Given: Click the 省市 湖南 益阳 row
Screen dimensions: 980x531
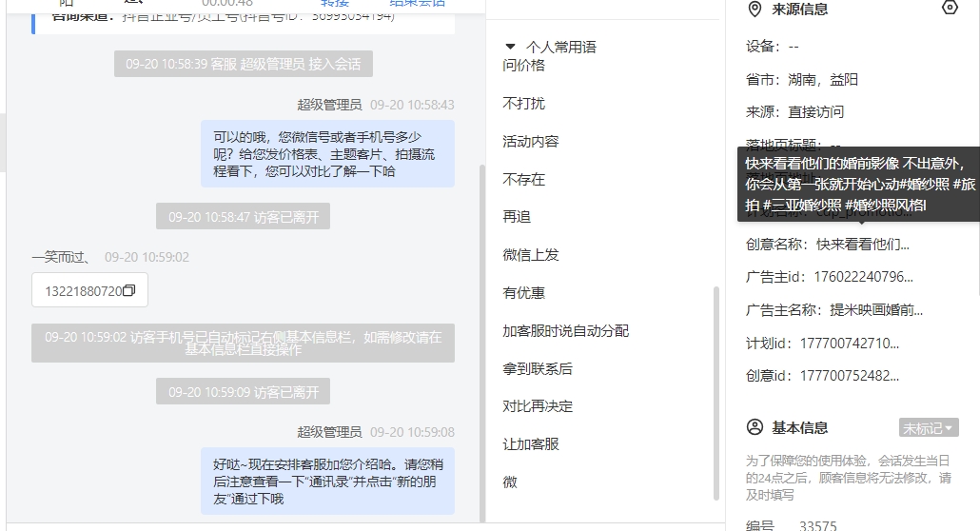Looking at the screenshot, I should click(802, 80).
